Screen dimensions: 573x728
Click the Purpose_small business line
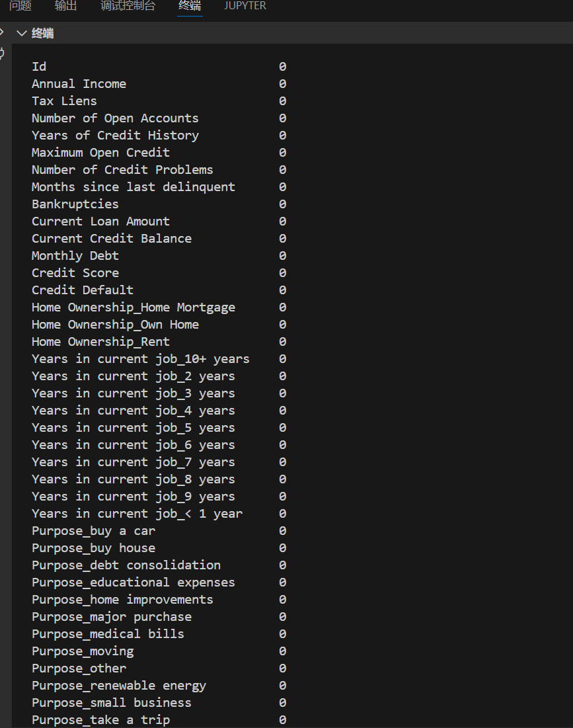pyautogui.click(x=111, y=702)
